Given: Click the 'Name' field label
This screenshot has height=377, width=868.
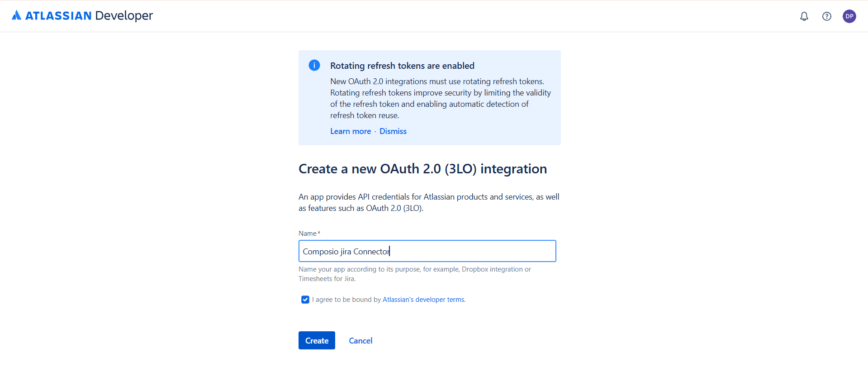Looking at the screenshot, I should (308, 234).
